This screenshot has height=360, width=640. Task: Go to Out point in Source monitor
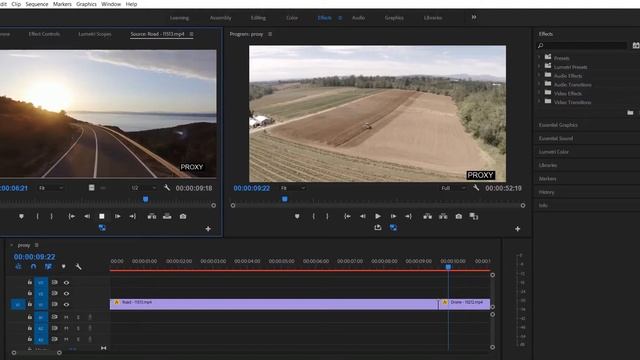click(x=133, y=216)
